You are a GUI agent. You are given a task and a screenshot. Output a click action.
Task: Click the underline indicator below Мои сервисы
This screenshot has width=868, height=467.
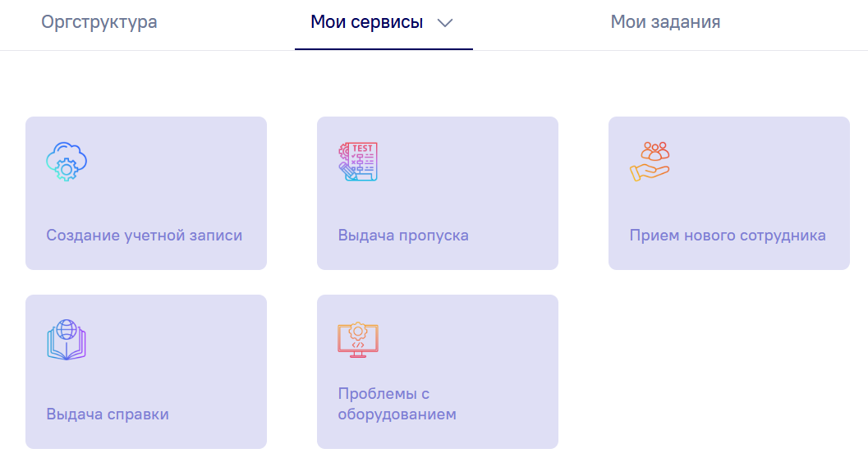tap(383, 49)
